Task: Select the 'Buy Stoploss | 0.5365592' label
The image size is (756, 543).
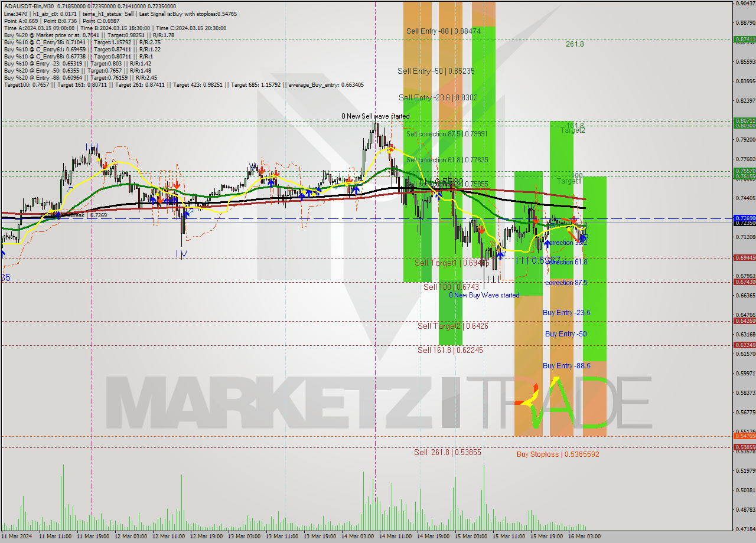Action: coord(558,454)
